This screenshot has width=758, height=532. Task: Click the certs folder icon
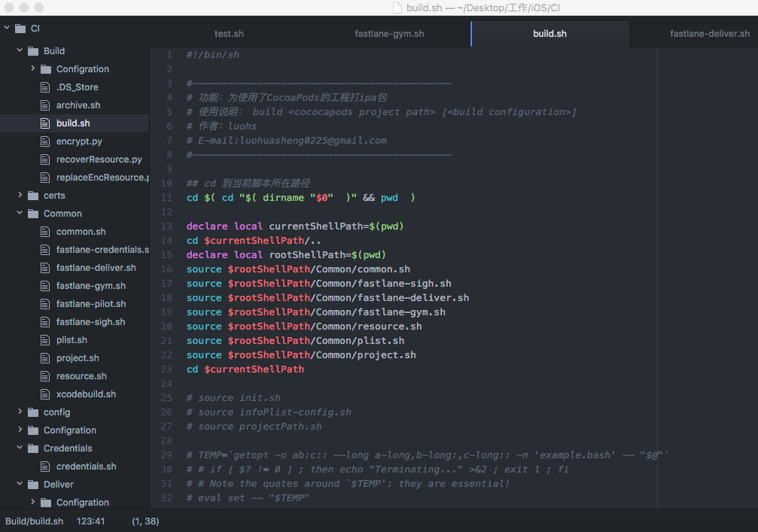[x=33, y=196]
